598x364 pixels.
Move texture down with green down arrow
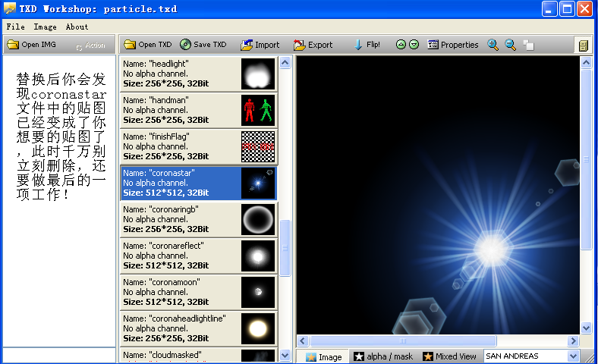tap(414, 45)
